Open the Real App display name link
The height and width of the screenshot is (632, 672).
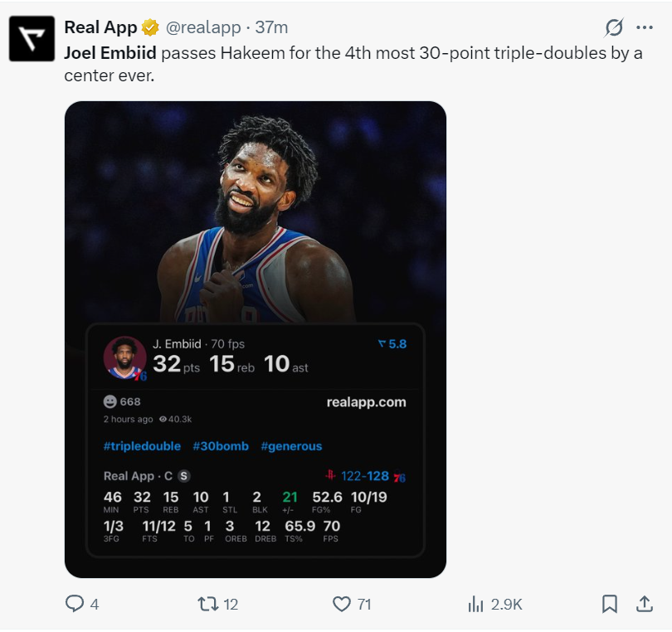pyautogui.click(x=100, y=27)
